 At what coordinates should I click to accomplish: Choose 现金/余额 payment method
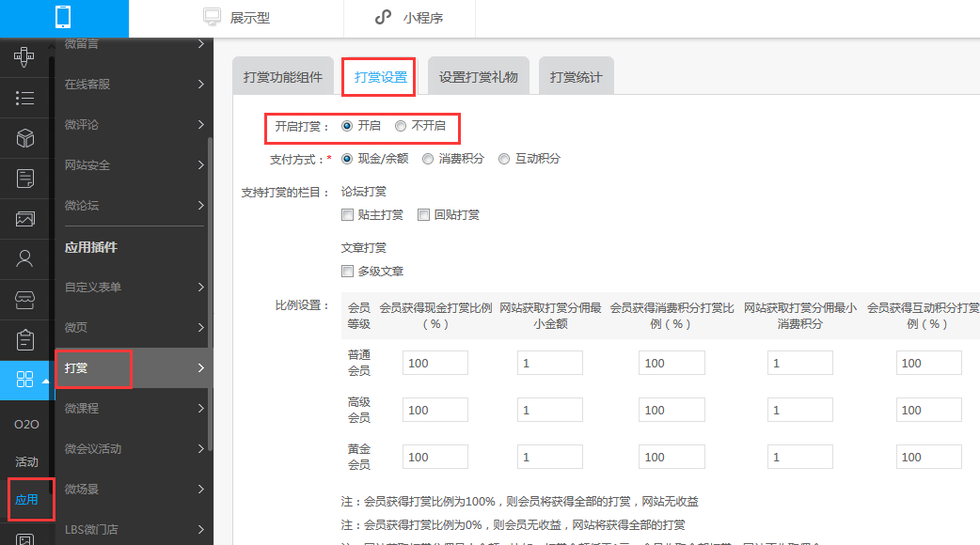click(x=347, y=159)
